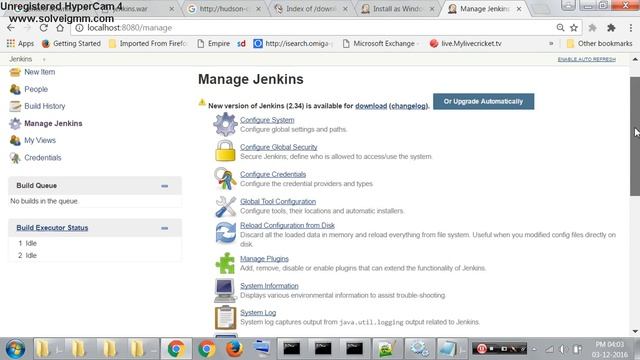The image size is (640, 360).
Task: Click the scrollbar down arrow
Action: [635, 331]
